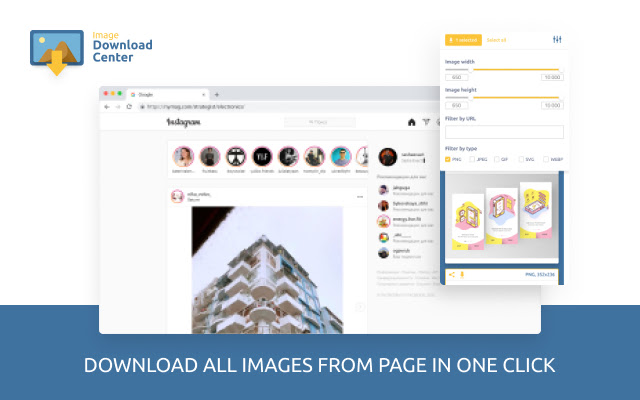The width and height of the screenshot is (640, 400).
Task: Click the next-photo arrow on the post
Action: tap(360, 307)
